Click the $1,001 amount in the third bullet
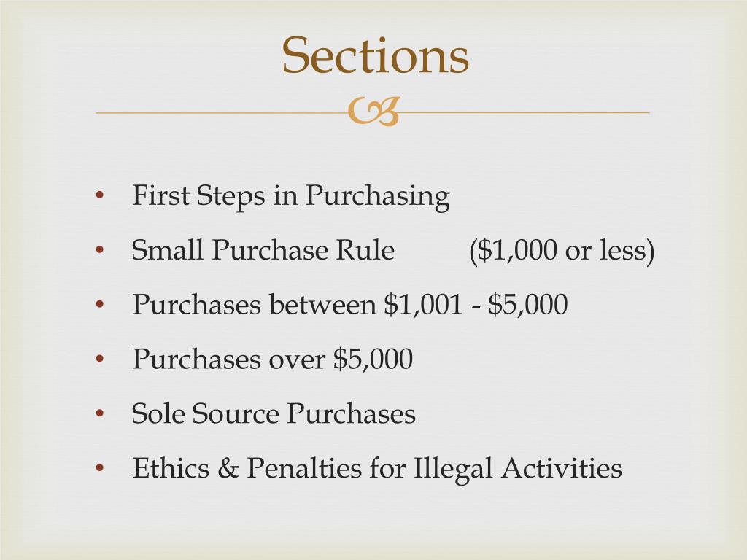This screenshot has height=560, width=747. 423,305
